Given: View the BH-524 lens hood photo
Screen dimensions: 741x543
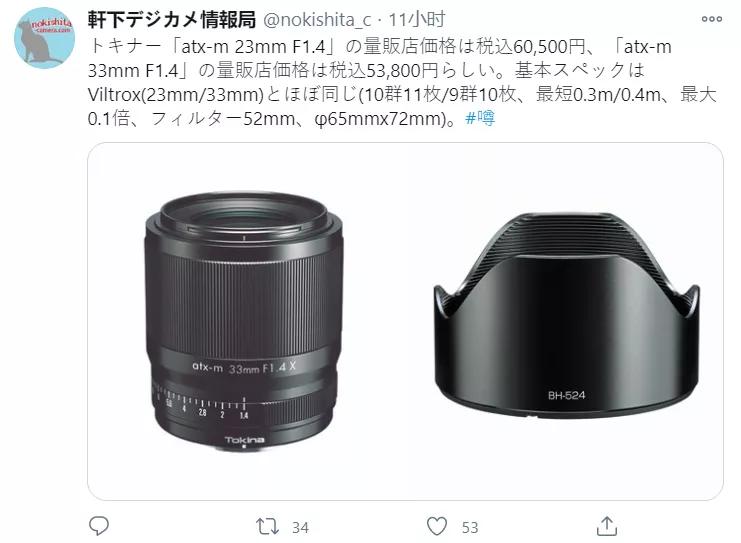Looking at the screenshot, I should pyautogui.click(x=566, y=315).
